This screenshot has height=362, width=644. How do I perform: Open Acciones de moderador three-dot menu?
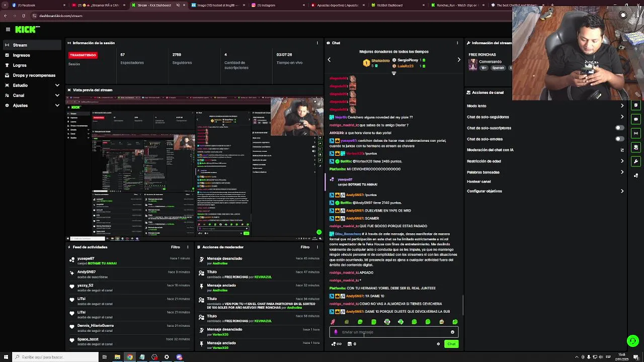(317, 247)
